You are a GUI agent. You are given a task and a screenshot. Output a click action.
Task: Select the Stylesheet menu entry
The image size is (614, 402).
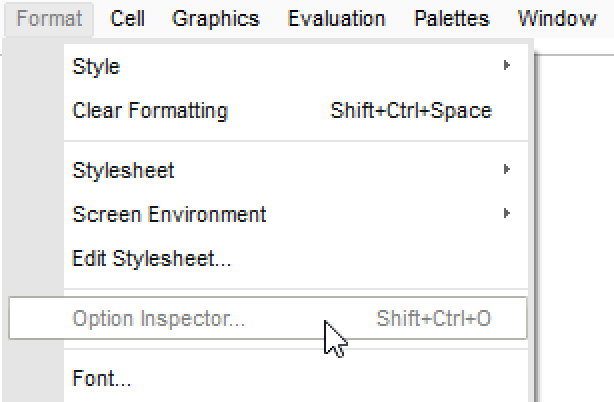[123, 171]
